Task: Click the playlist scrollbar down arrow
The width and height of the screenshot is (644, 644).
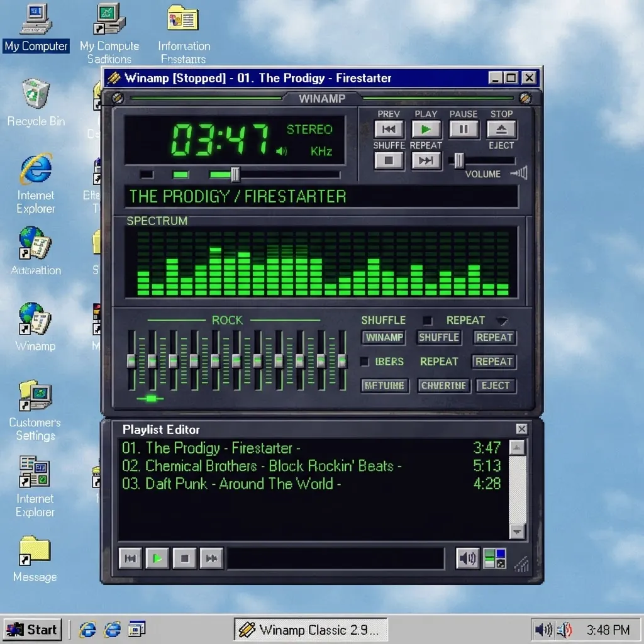Action: [517, 531]
